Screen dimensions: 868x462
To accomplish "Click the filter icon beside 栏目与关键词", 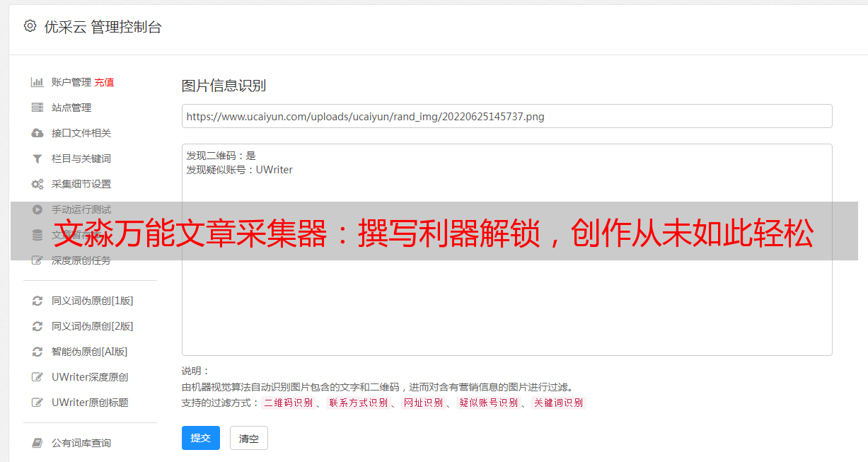I will [37, 158].
